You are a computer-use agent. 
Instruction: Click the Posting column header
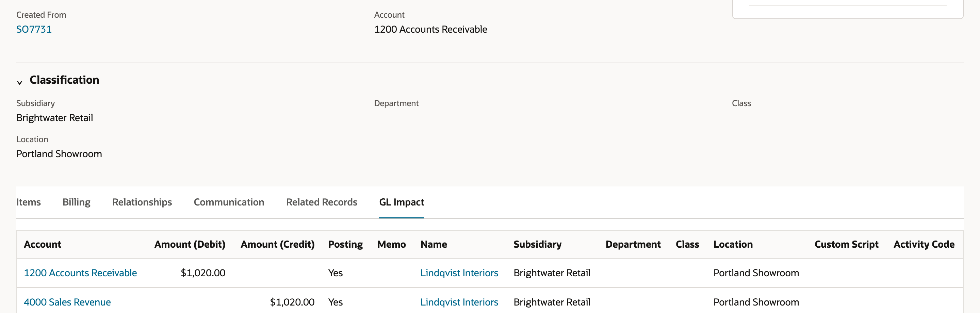345,244
